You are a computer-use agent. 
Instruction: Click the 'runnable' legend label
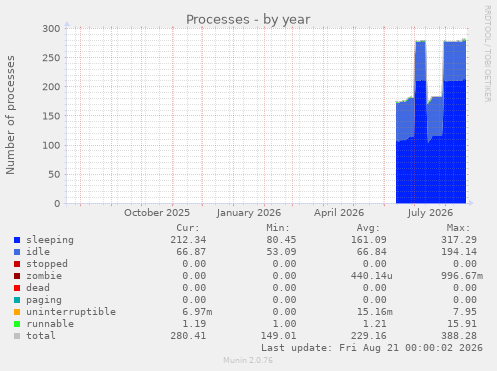tap(50, 324)
